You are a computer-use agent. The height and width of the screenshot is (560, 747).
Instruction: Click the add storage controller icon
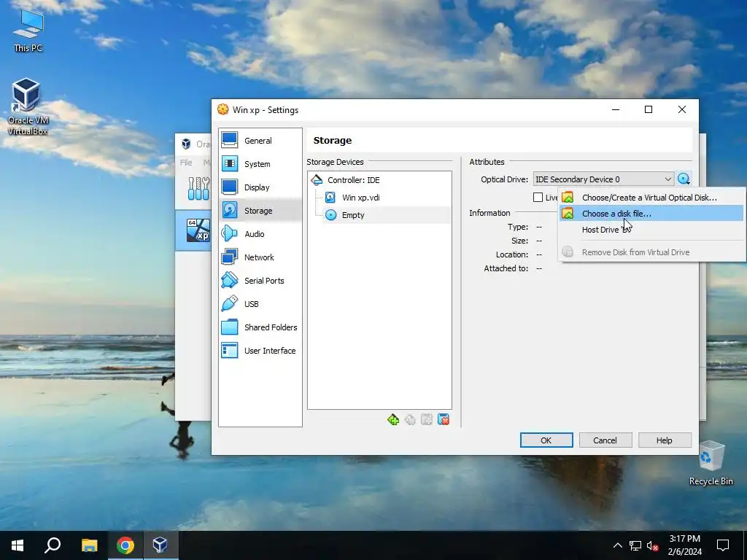tap(393, 419)
